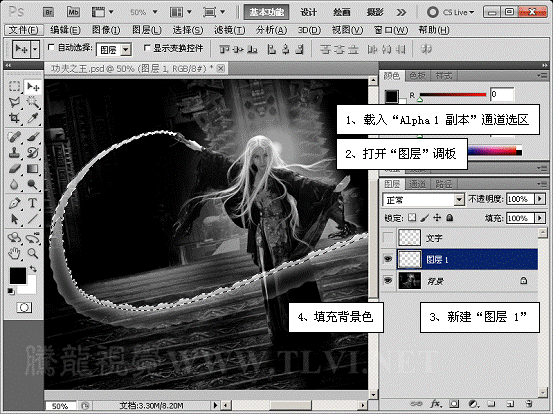Viewport: 553px width, 414px height.
Task: Open the 不透明度 slider arrow
Action: [540, 199]
